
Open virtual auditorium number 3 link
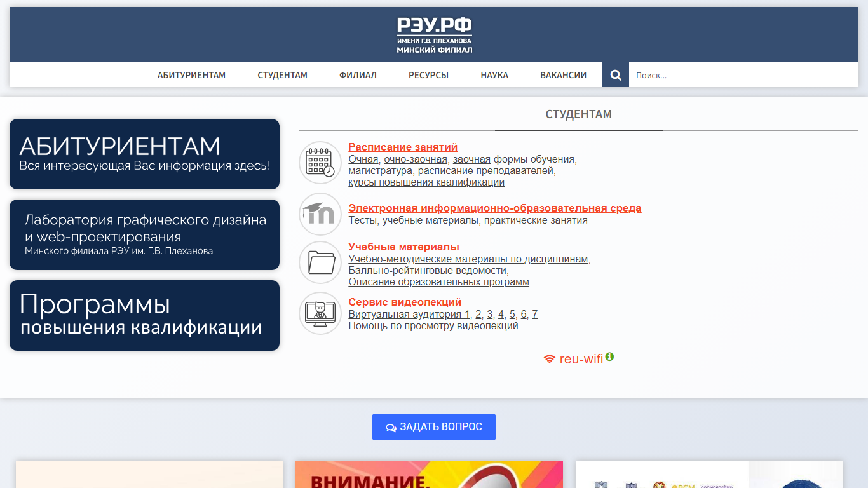tap(490, 315)
